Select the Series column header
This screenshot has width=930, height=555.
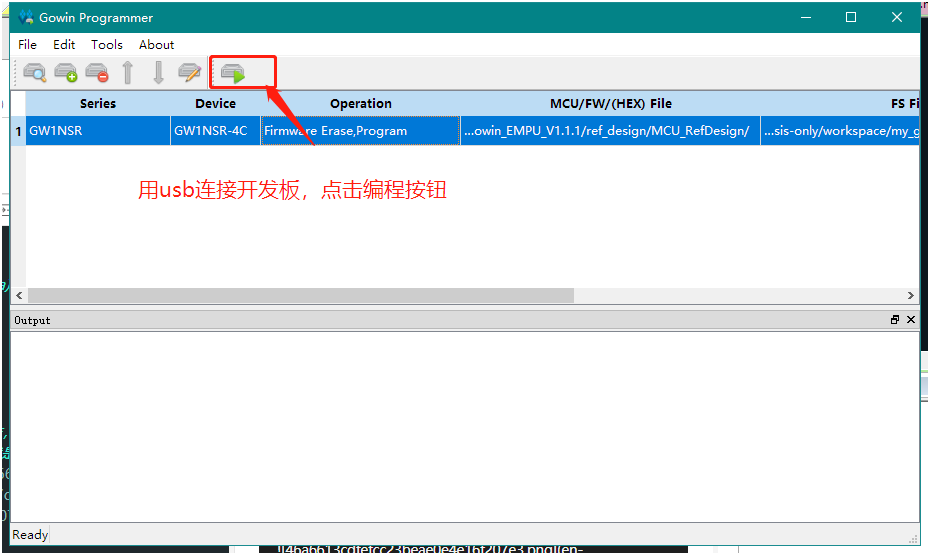click(x=98, y=103)
